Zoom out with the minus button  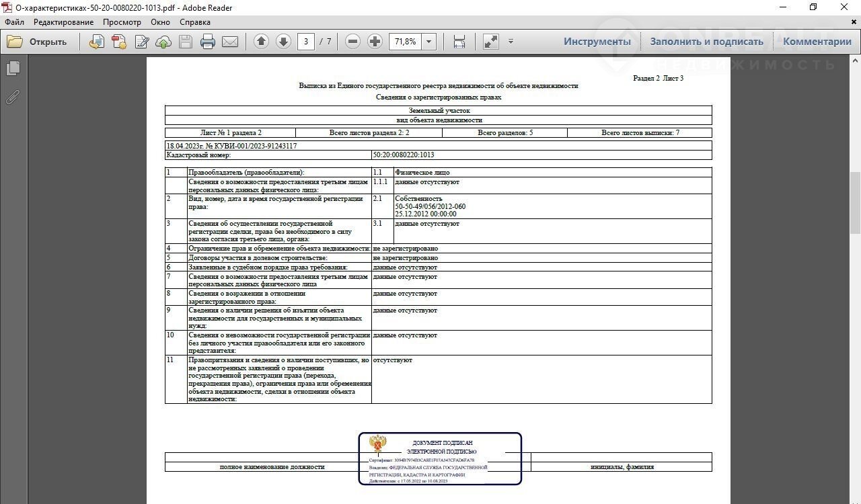coord(352,42)
